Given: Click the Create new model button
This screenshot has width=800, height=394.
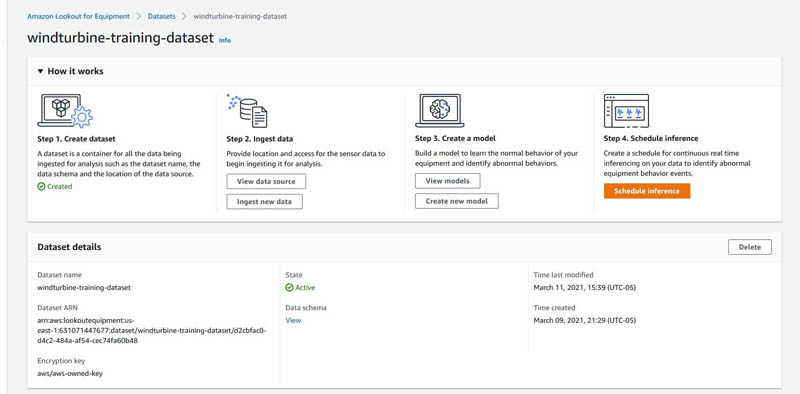Looking at the screenshot, I should click(x=457, y=201).
